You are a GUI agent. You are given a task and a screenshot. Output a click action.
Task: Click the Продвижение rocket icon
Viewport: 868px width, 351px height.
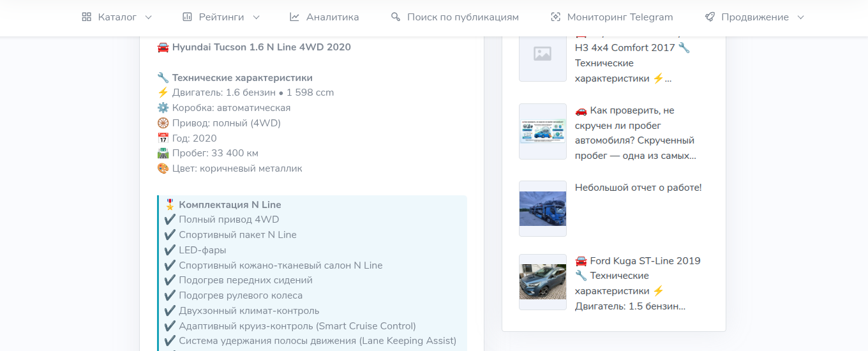tap(710, 17)
